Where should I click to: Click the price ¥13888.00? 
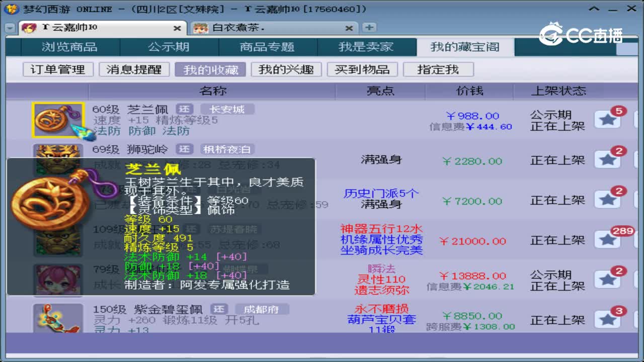coord(472,276)
